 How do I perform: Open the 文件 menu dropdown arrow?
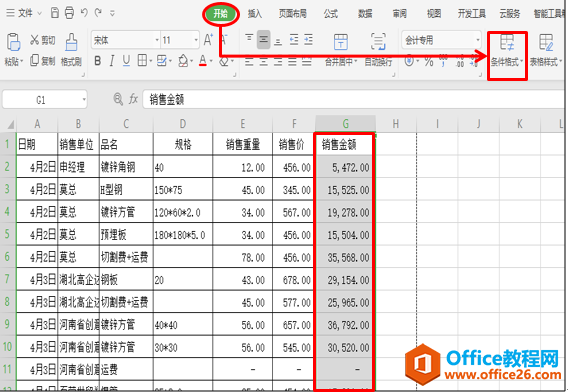pos(39,13)
